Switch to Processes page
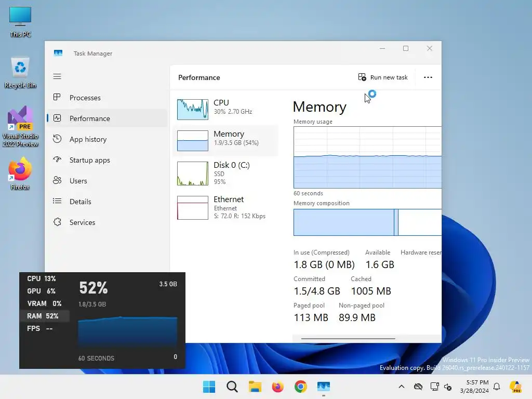This screenshot has width=532, height=399. tap(107, 97)
